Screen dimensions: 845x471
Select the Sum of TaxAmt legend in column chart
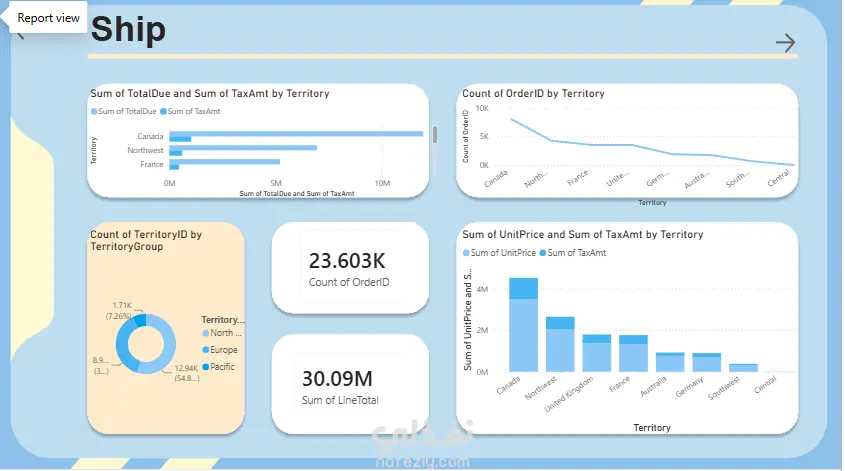point(572,253)
